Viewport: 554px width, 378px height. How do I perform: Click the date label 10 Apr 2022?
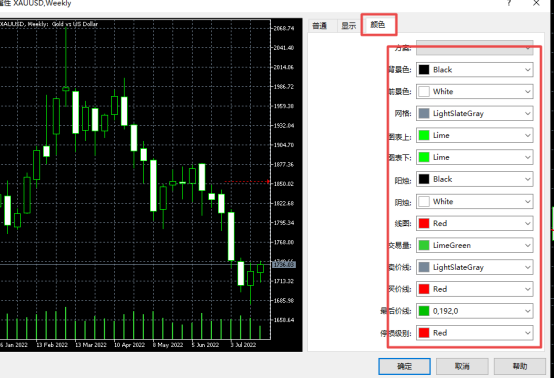point(129,345)
